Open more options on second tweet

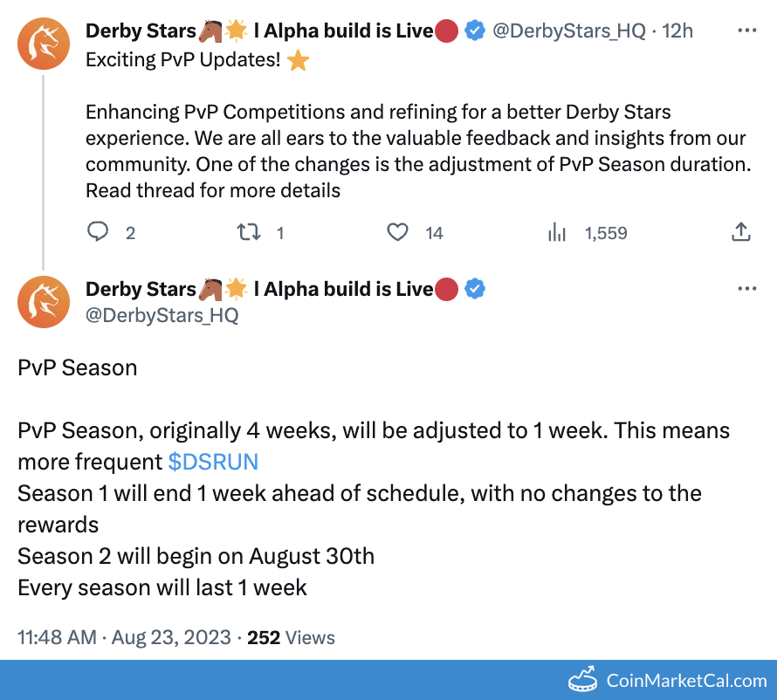coord(747,289)
